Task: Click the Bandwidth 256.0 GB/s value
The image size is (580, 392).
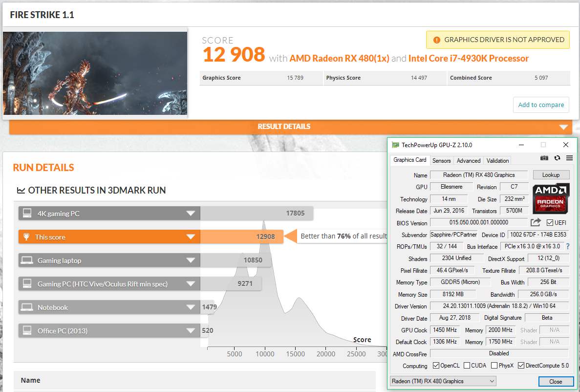Action: click(x=543, y=294)
